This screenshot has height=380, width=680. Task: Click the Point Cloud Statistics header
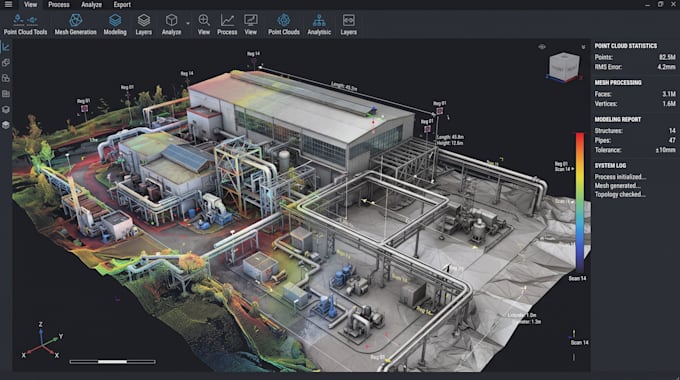pyautogui.click(x=625, y=46)
